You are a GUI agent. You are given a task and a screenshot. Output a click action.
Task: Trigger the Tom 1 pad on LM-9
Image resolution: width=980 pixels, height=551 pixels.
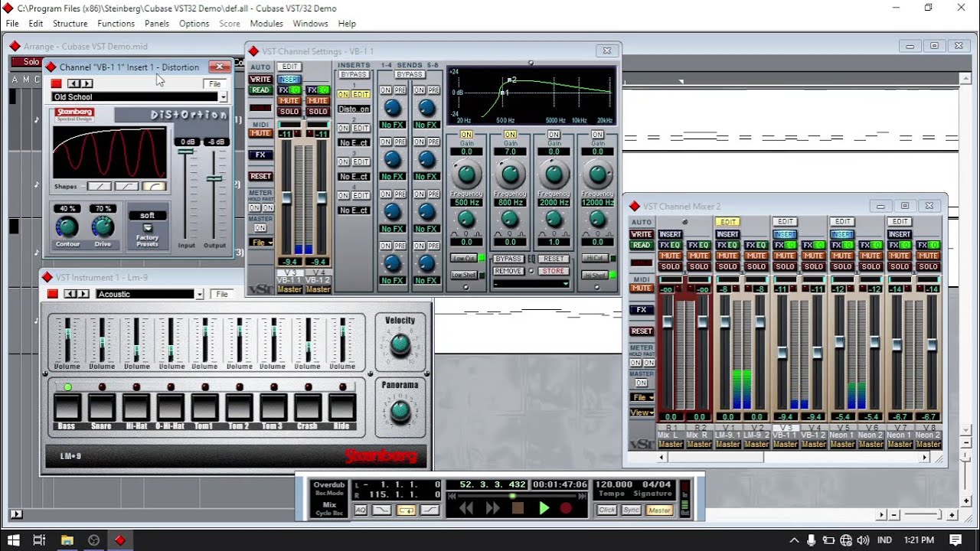pos(204,407)
